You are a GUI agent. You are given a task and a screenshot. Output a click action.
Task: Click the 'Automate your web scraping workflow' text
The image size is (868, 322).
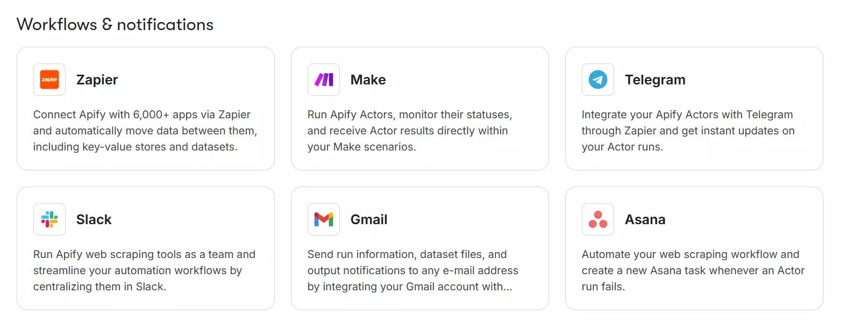coord(693,270)
